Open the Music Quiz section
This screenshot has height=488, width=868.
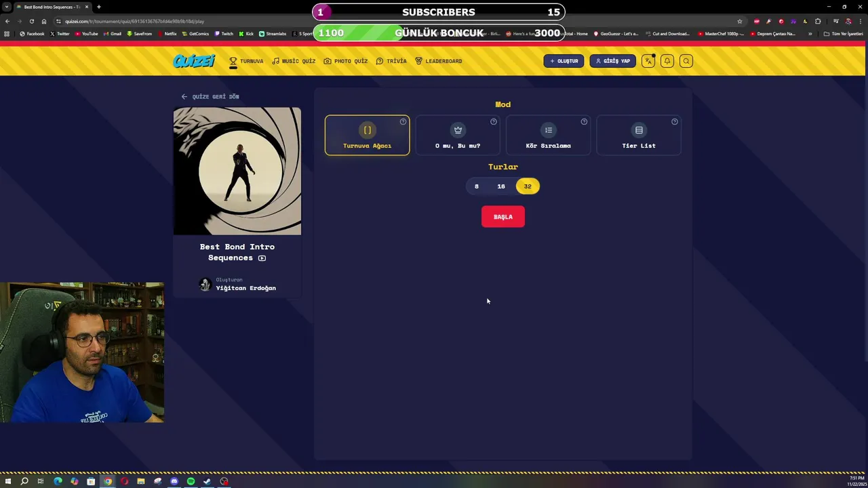tap(294, 61)
